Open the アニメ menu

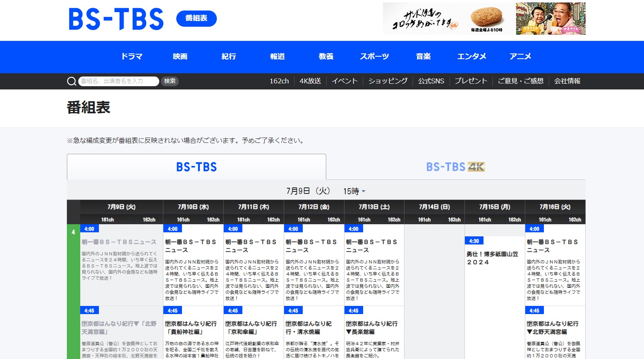[520, 57]
